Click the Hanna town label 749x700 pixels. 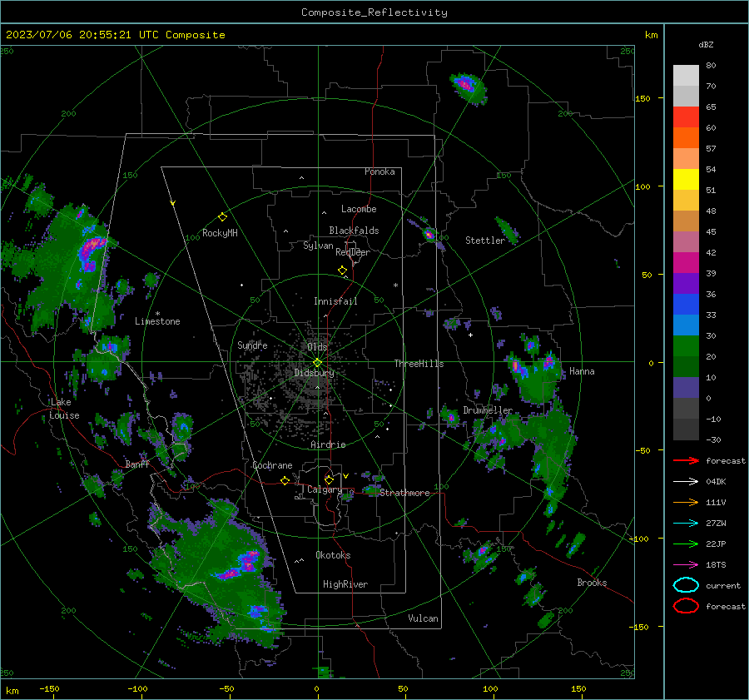coord(582,371)
